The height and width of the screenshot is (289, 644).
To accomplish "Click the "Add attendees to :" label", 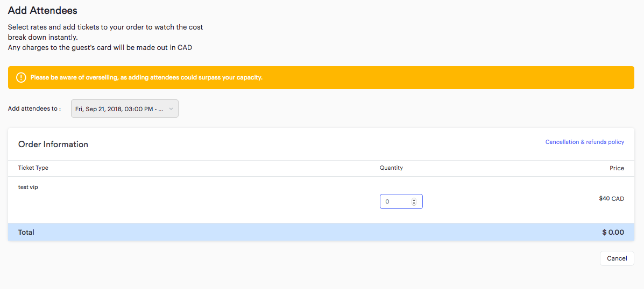I will [x=34, y=109].
